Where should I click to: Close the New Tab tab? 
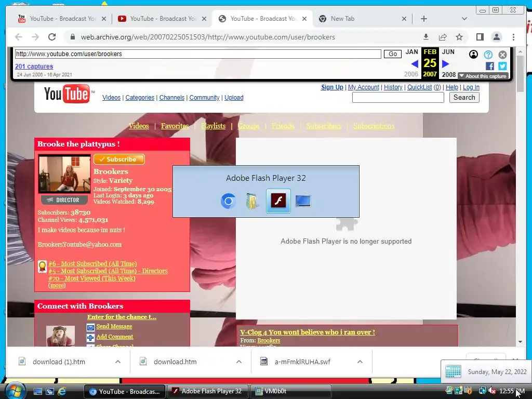coord(404,19)
